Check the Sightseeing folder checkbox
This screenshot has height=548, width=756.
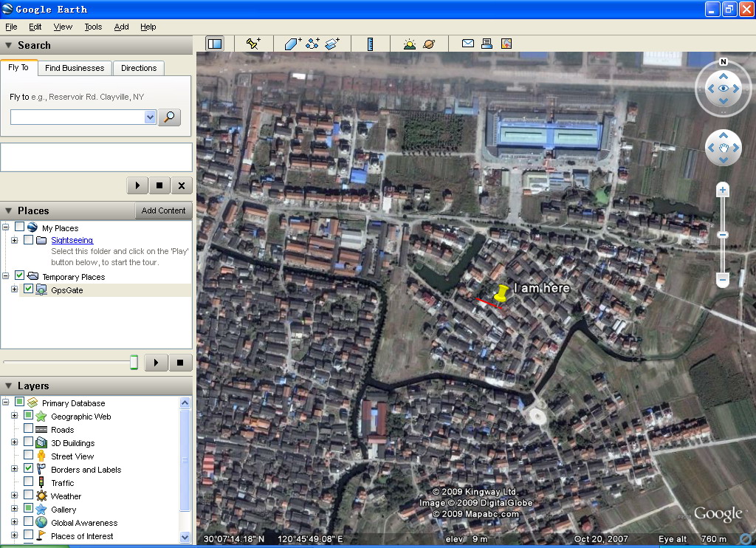point(29,239)
